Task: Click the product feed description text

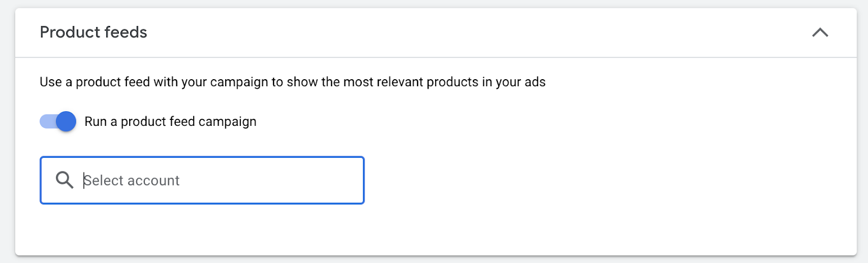Action: tap(292, 82)
